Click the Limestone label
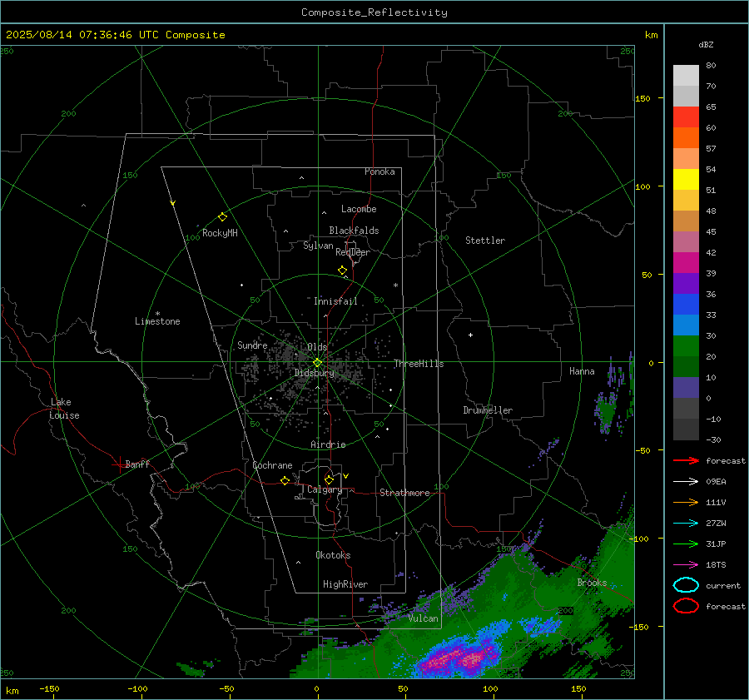This screenshot has height=700, width=749. tap(157, 321)
